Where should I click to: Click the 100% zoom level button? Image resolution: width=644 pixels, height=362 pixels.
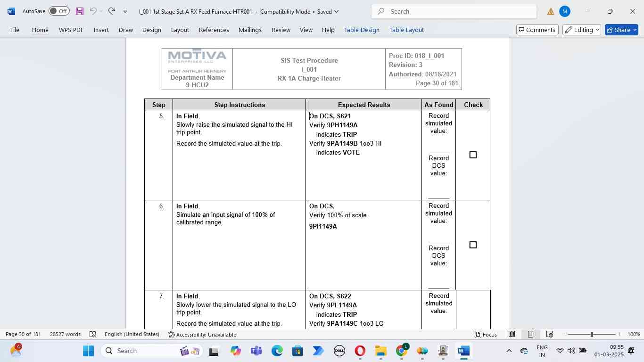point(634,334)
